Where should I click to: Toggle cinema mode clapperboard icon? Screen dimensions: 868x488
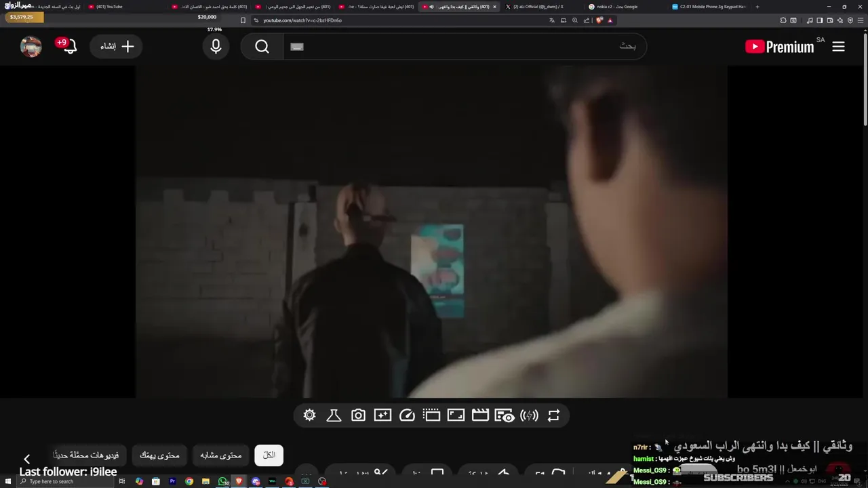coord(480,415)
